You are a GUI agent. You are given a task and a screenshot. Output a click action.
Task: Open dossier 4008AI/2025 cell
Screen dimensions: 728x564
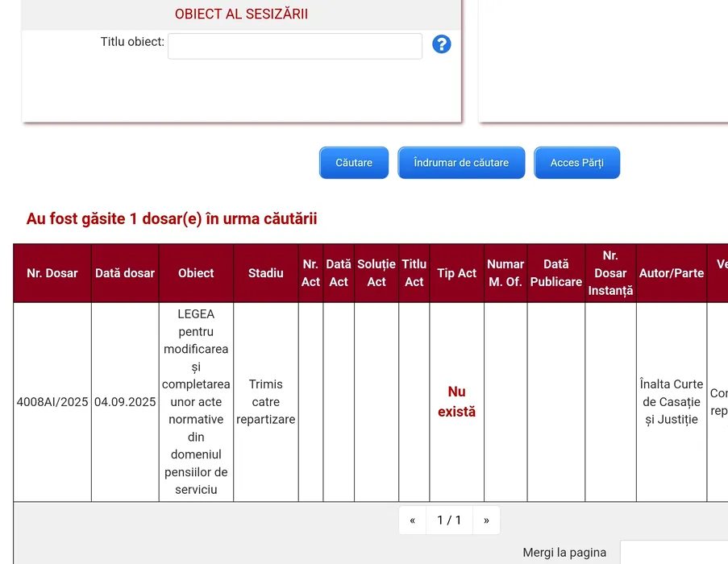click(52, 402)
